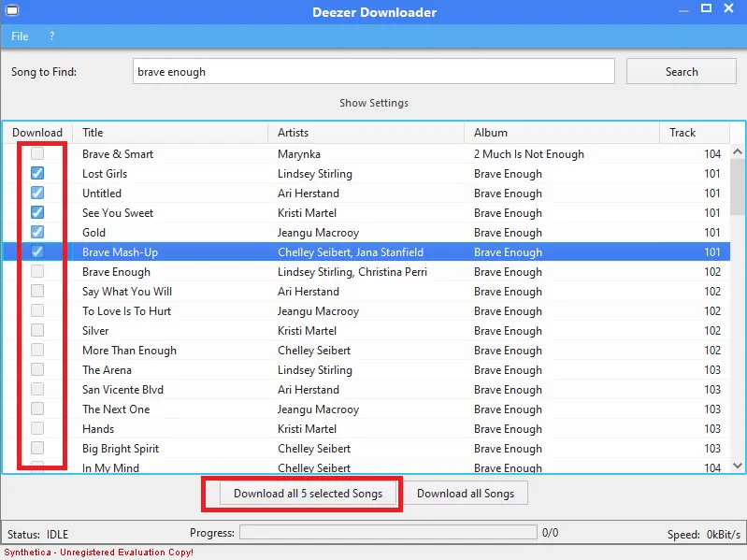747x560 pixels.
Task: Check the Silver download checkbox
Action: point(37,330)
